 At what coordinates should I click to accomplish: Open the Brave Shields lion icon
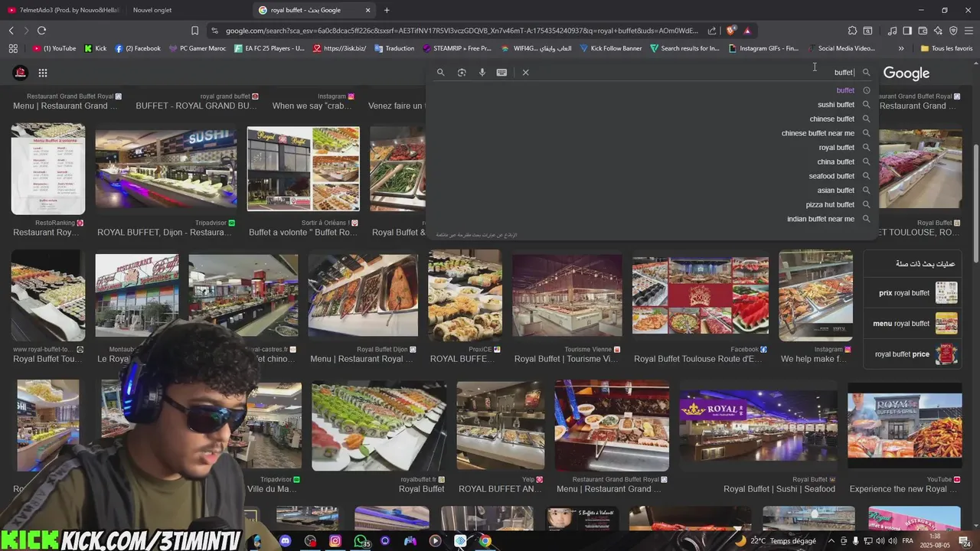pos(731,31)
